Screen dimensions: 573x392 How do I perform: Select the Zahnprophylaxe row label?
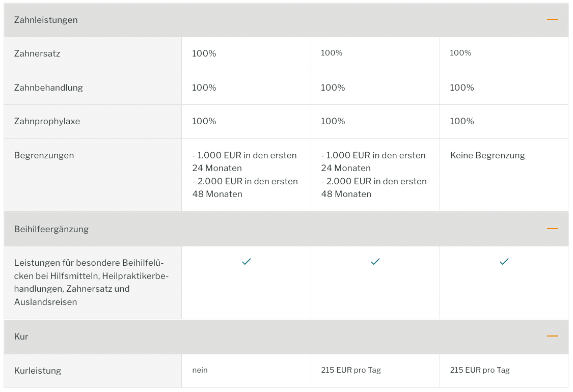[x=47, y=121]
